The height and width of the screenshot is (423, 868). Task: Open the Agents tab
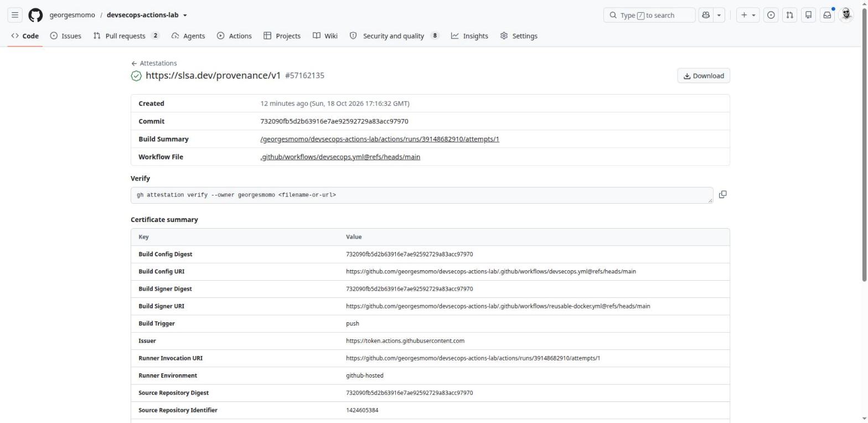pyautogui.click(x=188, y=36)
